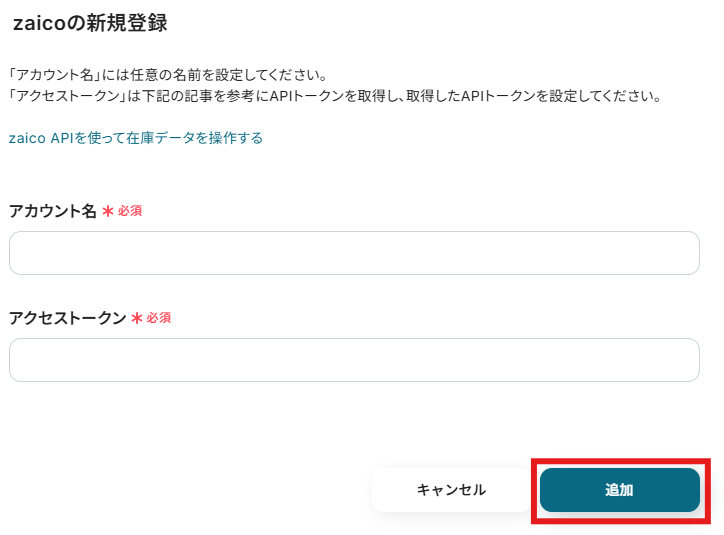
Task: Click the アカウント名 field label
Action: click(x=52, y=211)
